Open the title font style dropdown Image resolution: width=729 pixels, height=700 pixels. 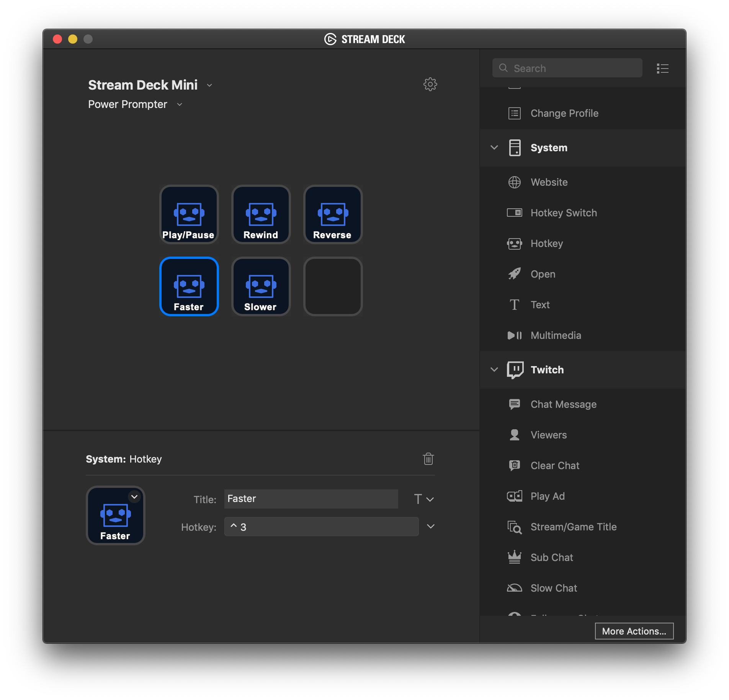click(x=424, y=499)
